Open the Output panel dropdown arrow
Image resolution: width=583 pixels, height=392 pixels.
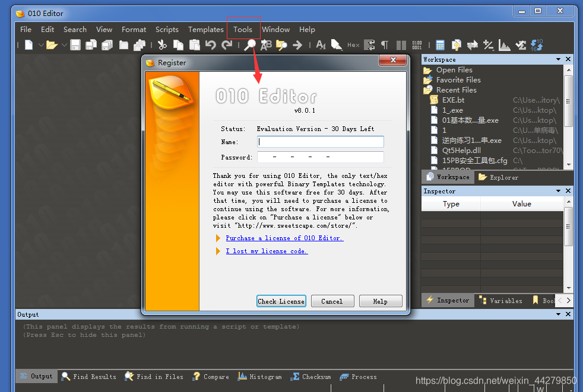(x=558, y=314)
